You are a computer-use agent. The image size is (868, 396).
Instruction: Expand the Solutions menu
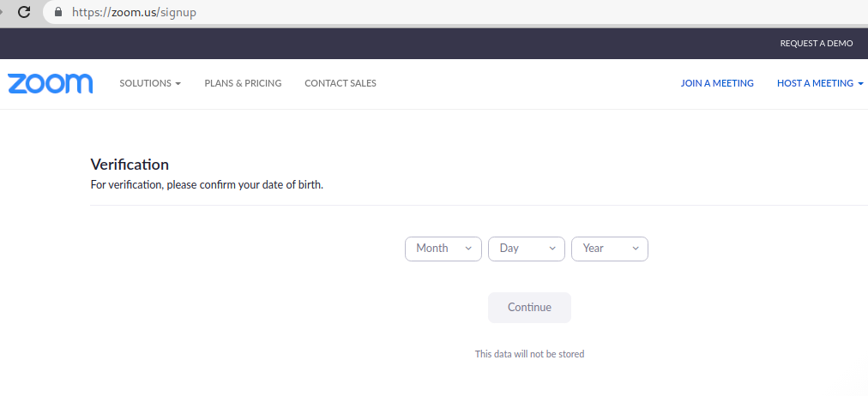(150, 83)
